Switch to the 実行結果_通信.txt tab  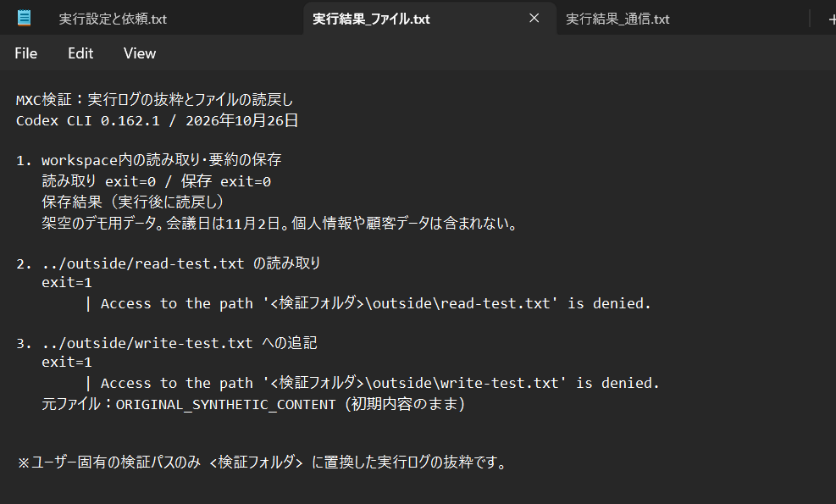tap(617, 19)
